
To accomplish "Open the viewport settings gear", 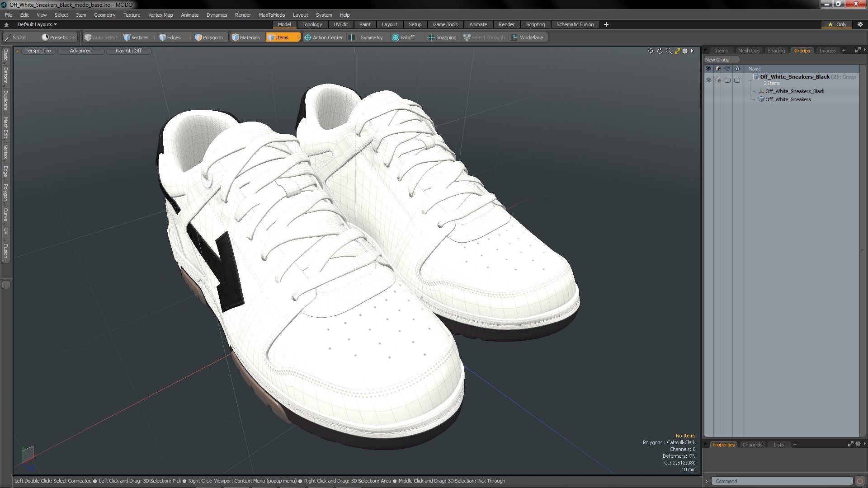I will 685,51.
